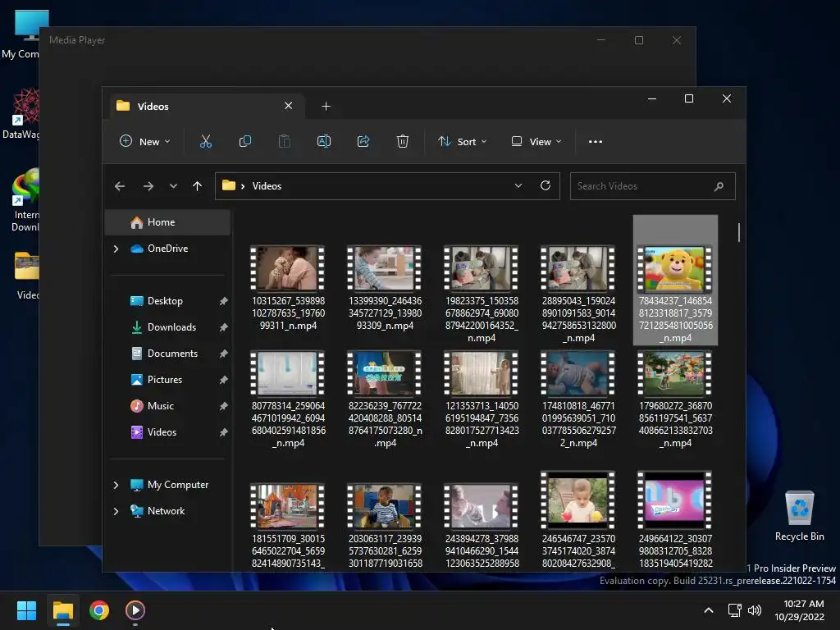Open the See more ellipsis menu
The width and height of the screenshot is (840, 630).
pyautogui.click(x=596, y=141)
